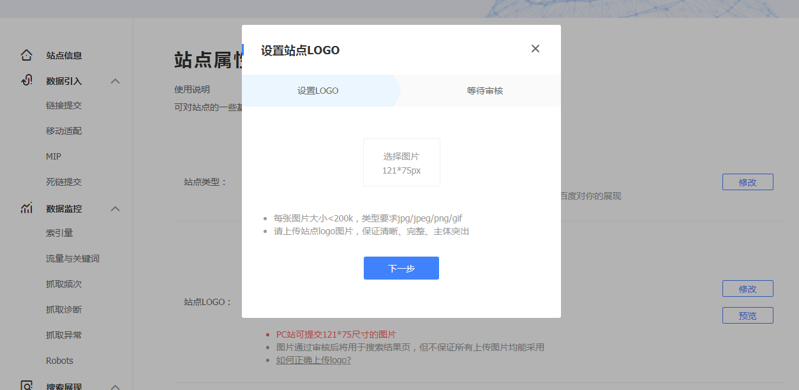This screenshot has height=390, width=799.
Task: Open MIP in sidebar
Action: coord(54,157)
